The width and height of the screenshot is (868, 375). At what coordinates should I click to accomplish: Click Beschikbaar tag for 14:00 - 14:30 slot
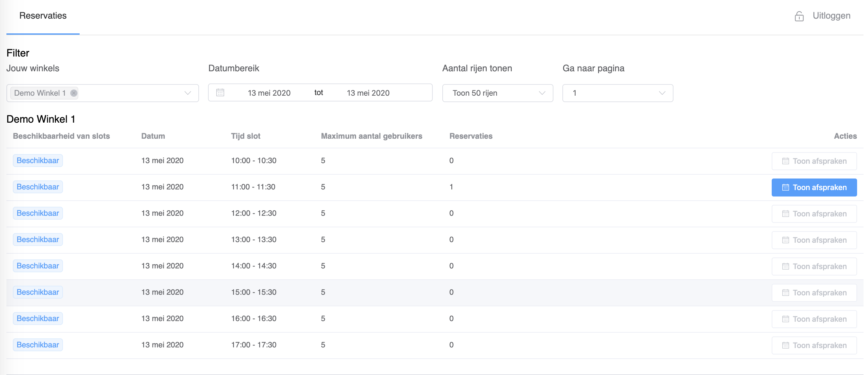[38, 266]
